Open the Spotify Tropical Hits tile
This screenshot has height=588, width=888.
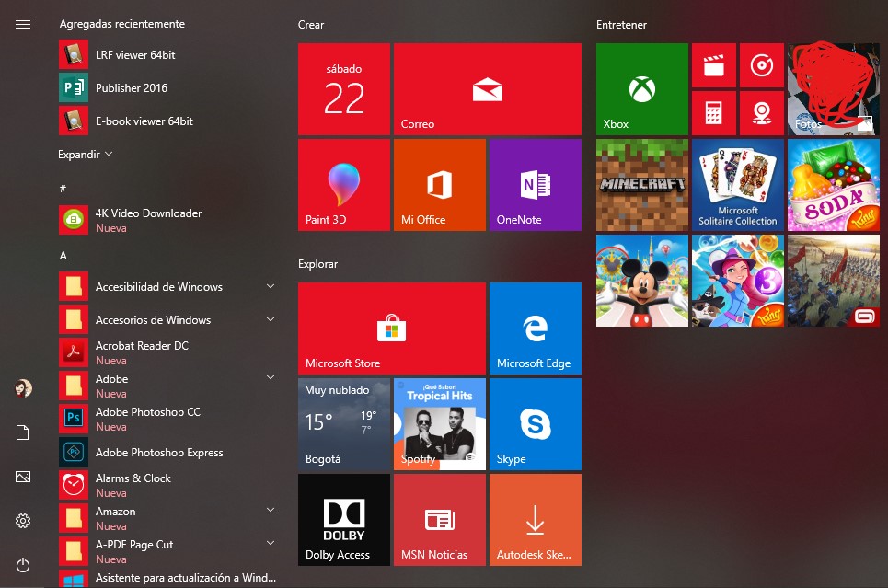coord(440,423)
